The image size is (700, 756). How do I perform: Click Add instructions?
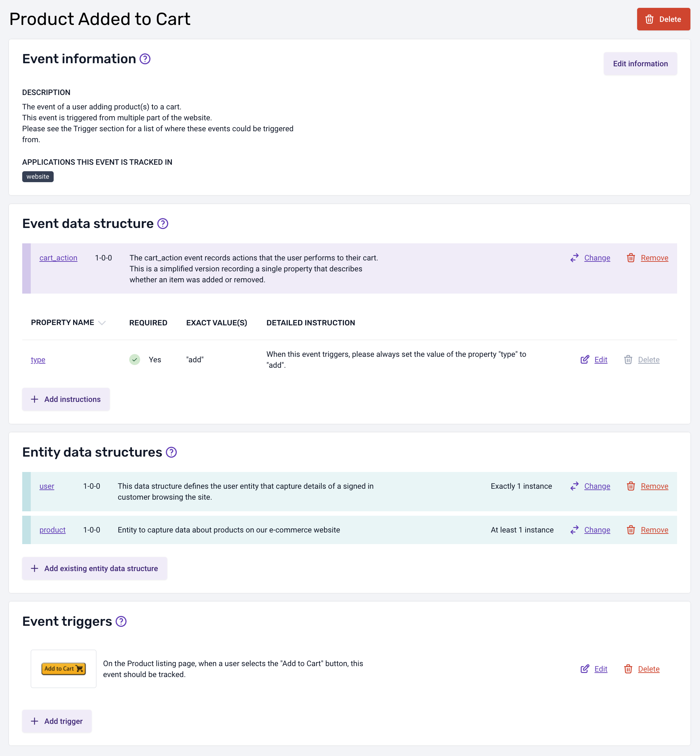66,399
